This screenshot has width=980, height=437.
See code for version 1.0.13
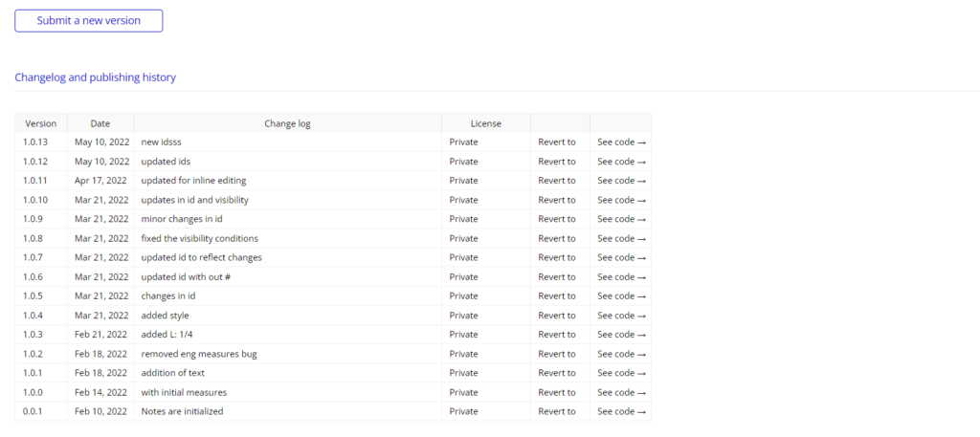[621, 142]
